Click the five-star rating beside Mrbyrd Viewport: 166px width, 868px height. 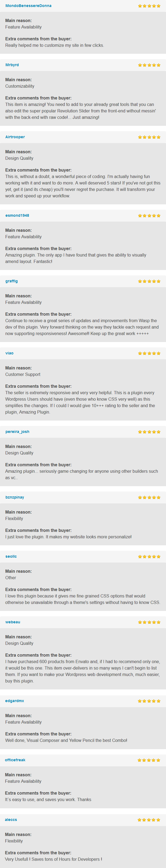click(149, 65)
